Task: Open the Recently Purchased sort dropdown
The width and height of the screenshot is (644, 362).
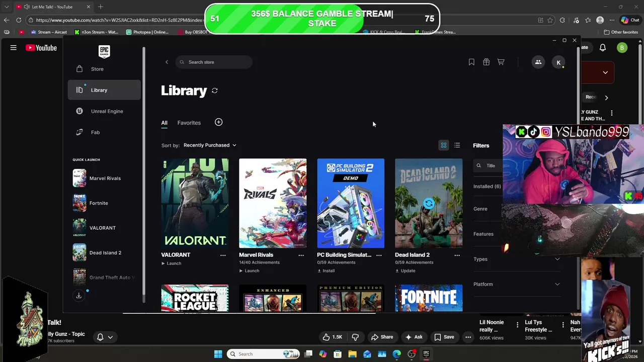Action: (x=210, y=145)
